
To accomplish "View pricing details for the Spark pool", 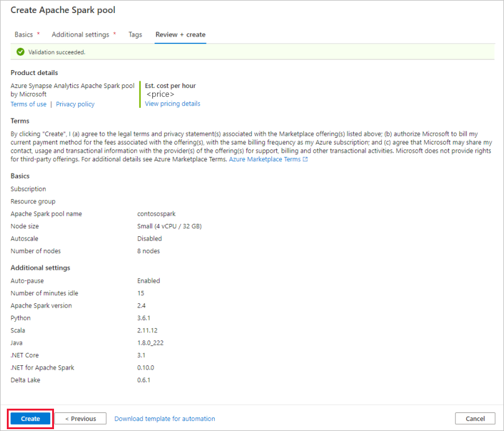I will [x=172, y=103].
